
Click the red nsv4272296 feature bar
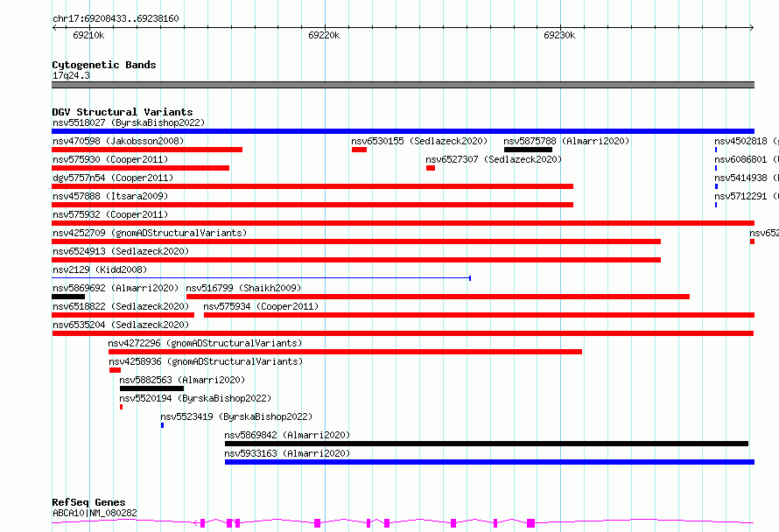coord(345,352)
